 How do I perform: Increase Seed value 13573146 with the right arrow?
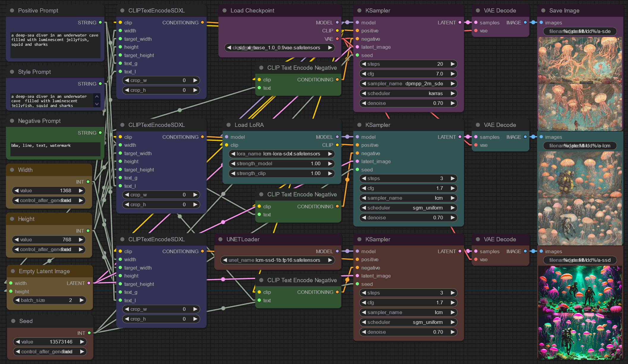point(82,342)
